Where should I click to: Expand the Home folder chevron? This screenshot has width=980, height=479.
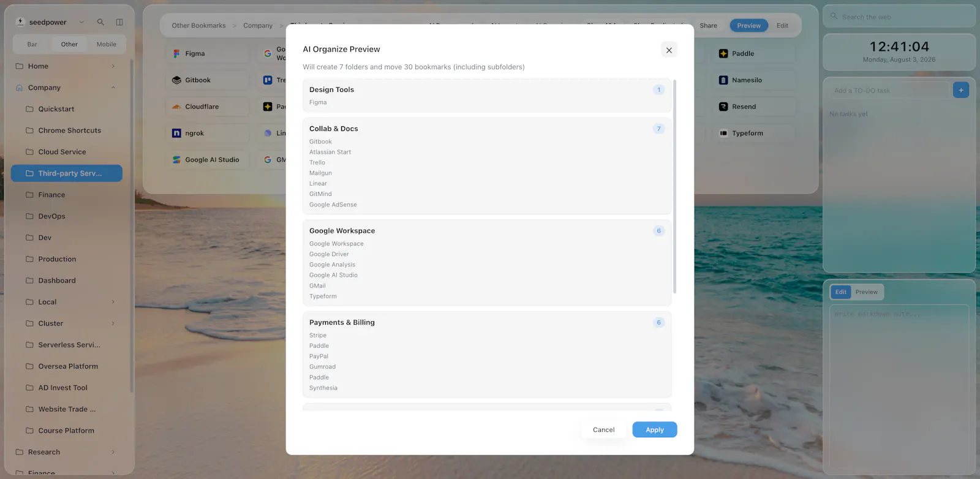coord(113,66)
